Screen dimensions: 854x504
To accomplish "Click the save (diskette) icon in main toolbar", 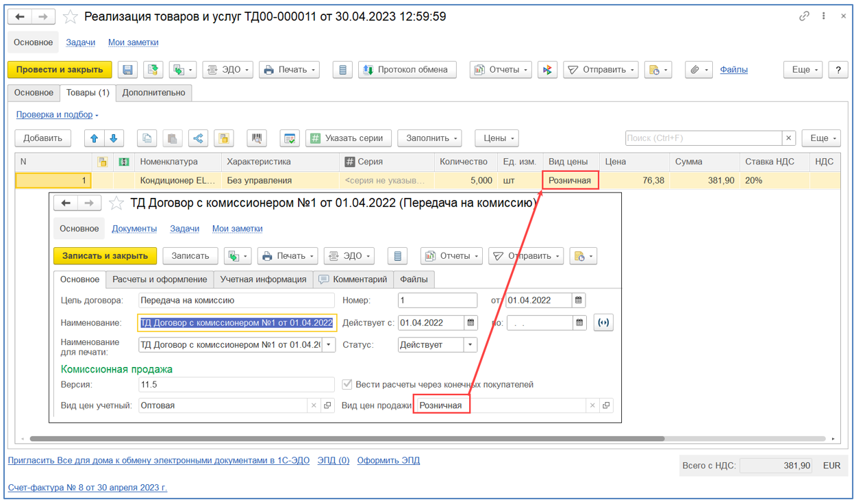I will click(x=127, y=70).
